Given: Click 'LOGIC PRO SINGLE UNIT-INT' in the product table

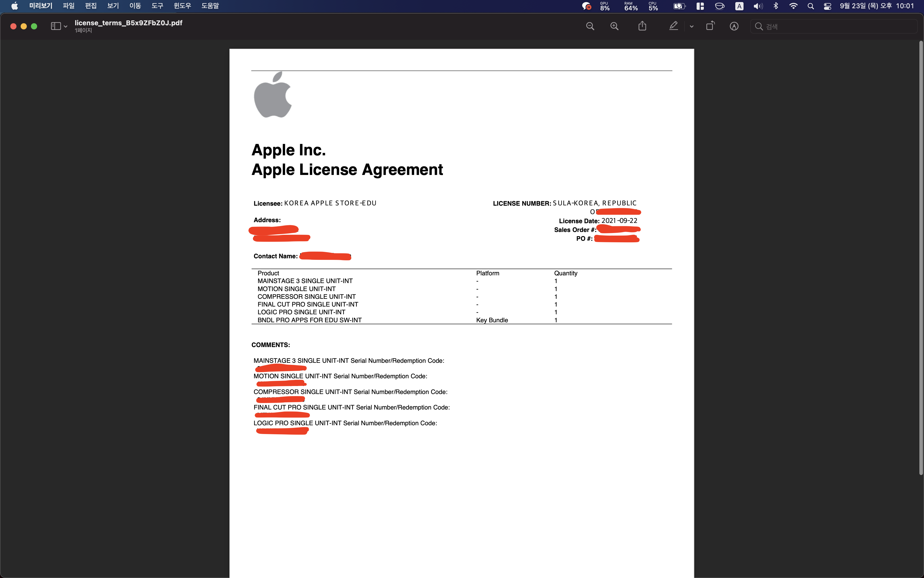Looking at the screenshot, I should [301, 312].
